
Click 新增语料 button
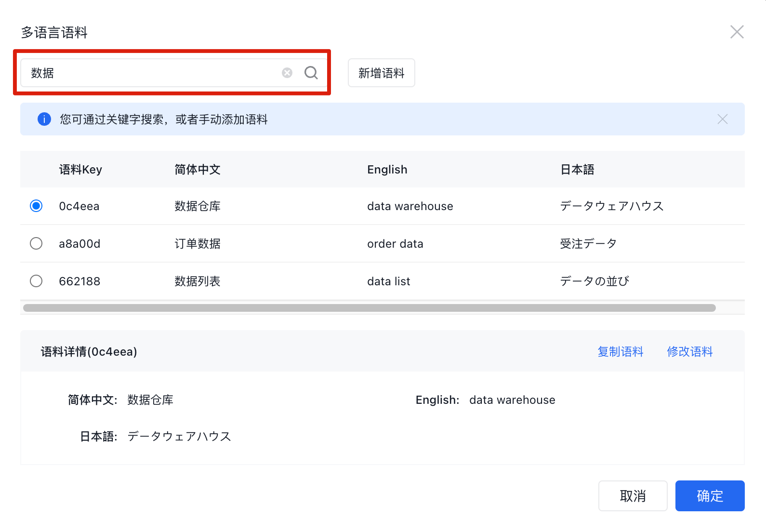(x=382, y=73)
